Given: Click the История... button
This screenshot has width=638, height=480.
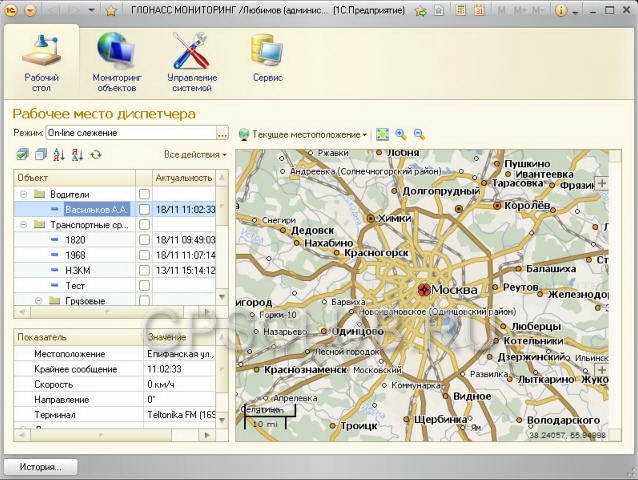Looking at the screenshot, I should point(40,467).
